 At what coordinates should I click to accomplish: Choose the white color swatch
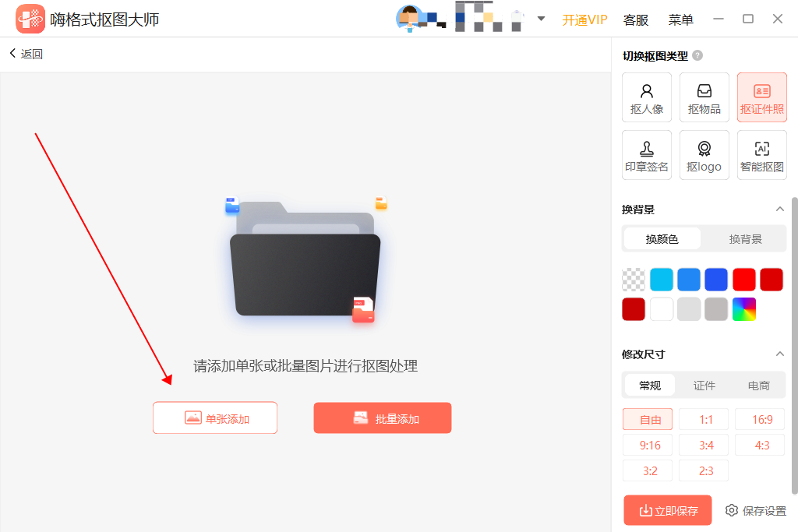[x=661, y=309]
